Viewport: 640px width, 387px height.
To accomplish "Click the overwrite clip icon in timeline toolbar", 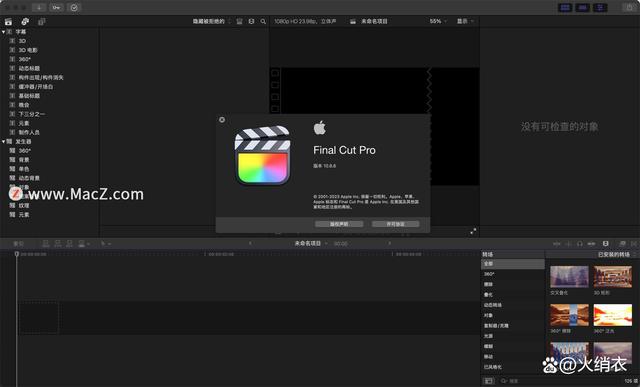I will coord(82,244).
